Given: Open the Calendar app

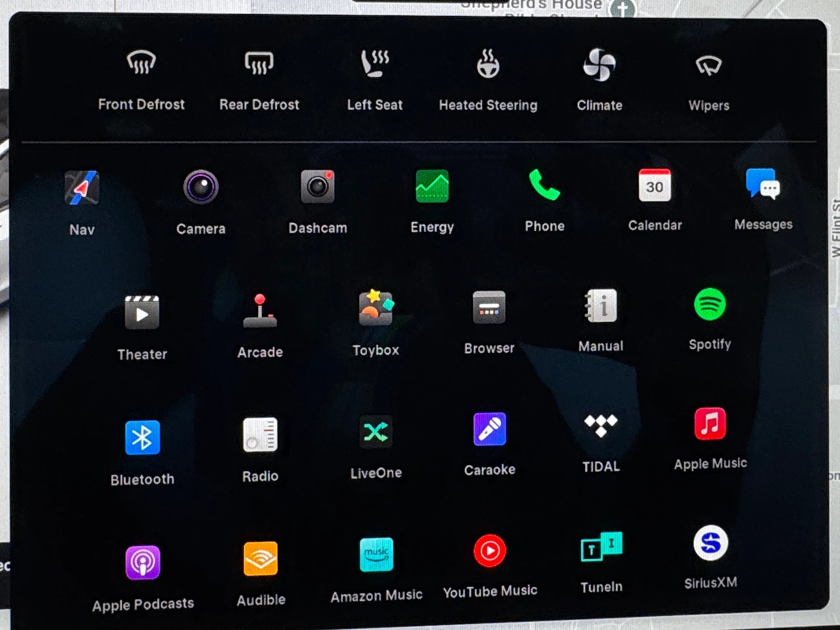Looking at the screenshot, I should (655, 185).
